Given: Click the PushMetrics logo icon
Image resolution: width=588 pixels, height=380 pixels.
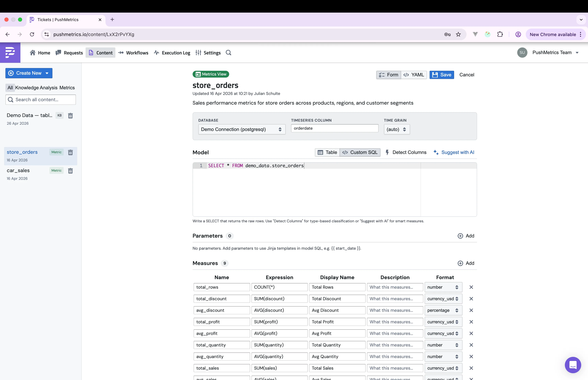Looking at the screenshot, I should [10, 53].
